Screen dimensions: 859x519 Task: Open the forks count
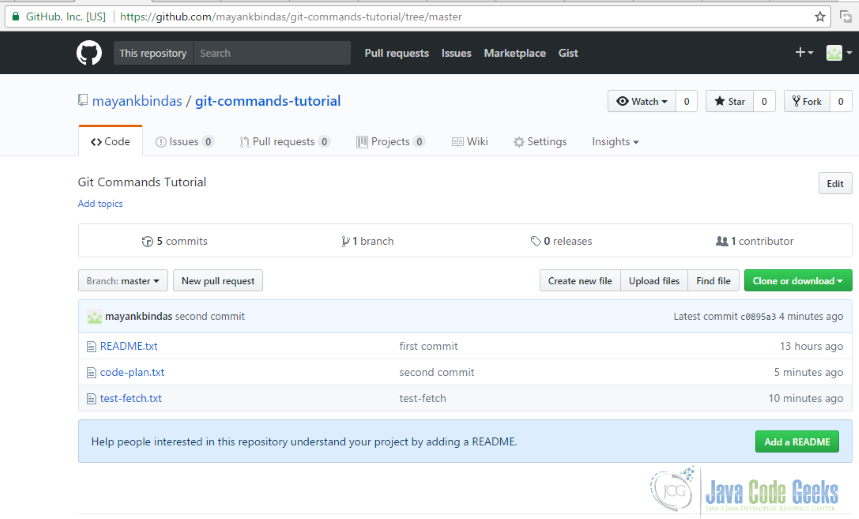pos(841,101)
